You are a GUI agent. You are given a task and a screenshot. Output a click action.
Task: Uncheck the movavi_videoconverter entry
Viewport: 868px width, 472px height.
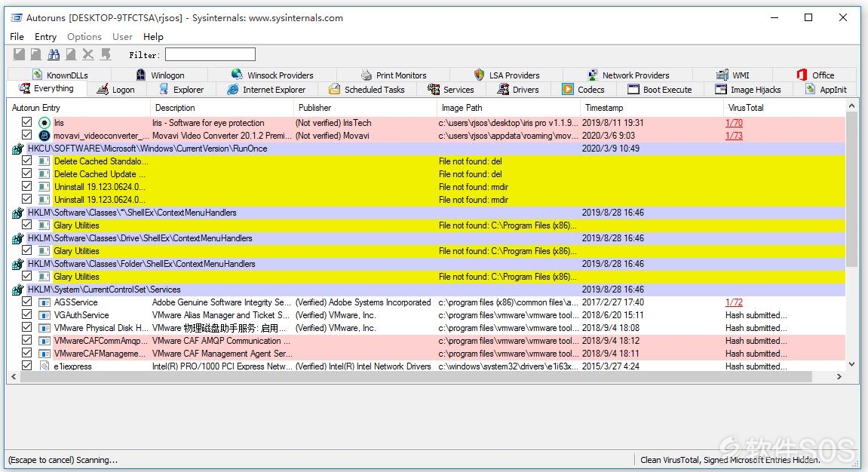click(26, 134)
